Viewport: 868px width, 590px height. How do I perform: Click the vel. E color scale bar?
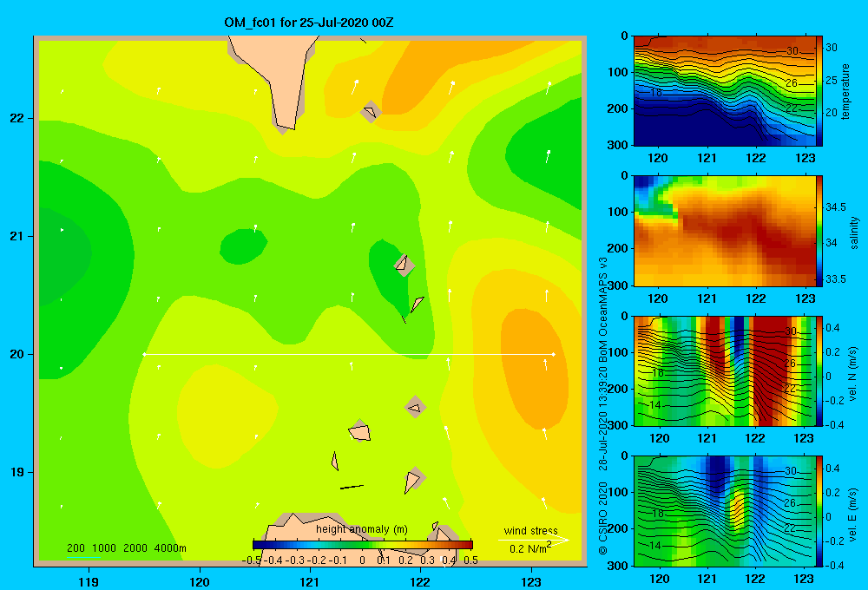coord(819,511)
